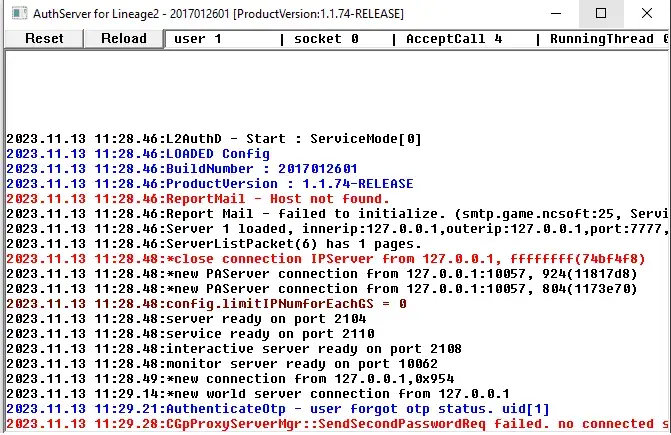Click the AuthServer app icon in title bar
The image size is (671, 435).
[x=16, y=13]
